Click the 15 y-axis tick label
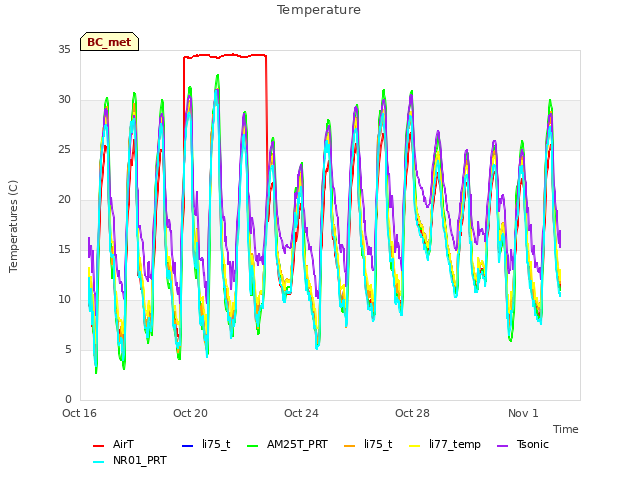Image resolution: width=640 pixels, height=480 pixels. coord(64,250)
